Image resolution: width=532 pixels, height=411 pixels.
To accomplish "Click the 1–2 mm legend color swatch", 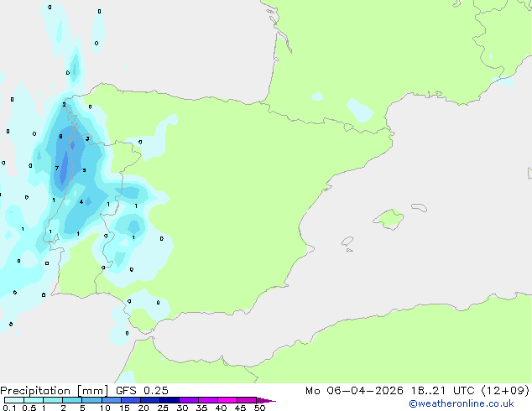I will pyautogui.click(x=53, y=400).
